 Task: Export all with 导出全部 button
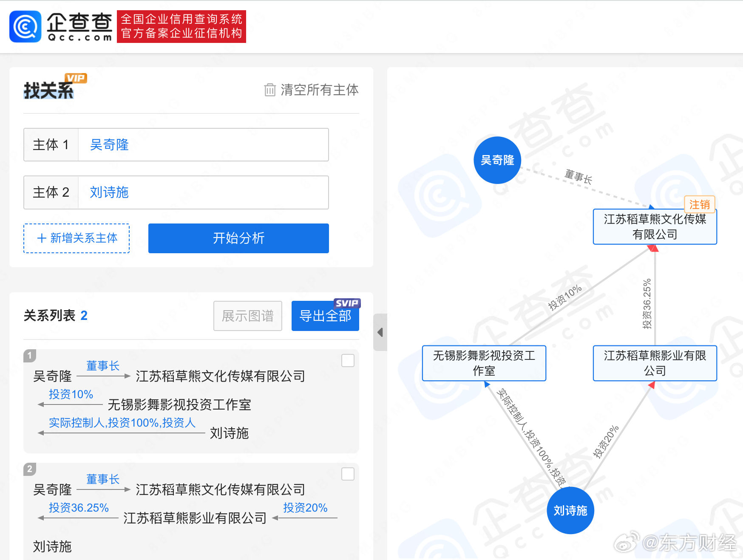click(x=325, y=316)
